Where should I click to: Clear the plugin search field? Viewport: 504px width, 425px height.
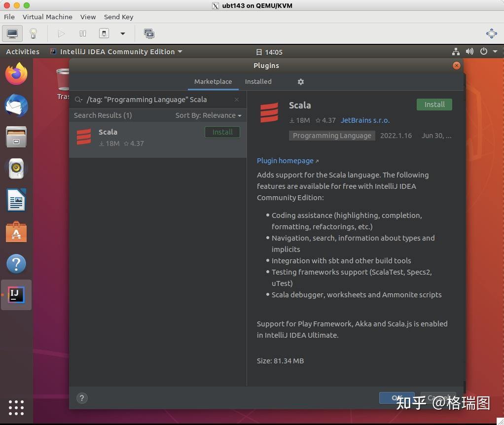(x=237, y=99)
